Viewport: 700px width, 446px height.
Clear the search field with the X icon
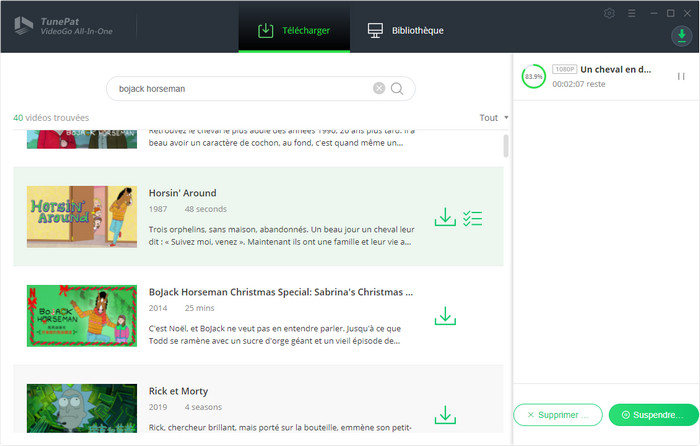379,88
